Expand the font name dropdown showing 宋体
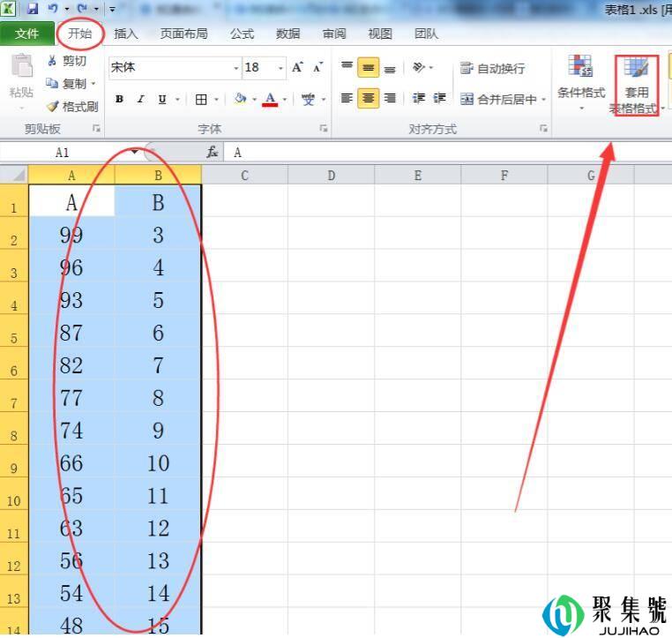672x638 pixels. tap(236, 68)
